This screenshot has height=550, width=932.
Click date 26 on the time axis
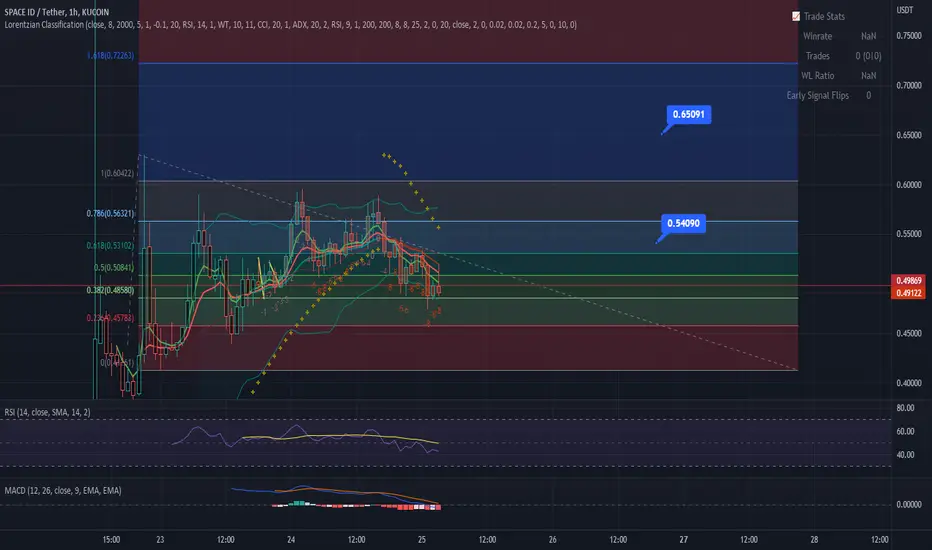pos(552,540)
